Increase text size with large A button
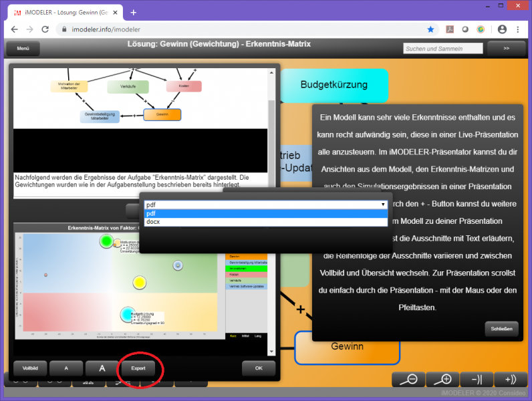The width and height of the screenshot is (532, 401). pyautogui.click(x=102, y=368)
